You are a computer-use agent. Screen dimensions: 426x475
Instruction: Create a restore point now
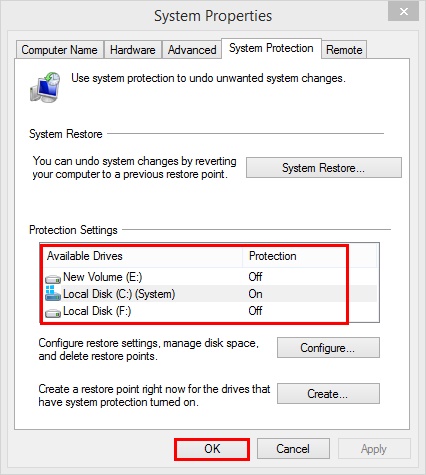pos(328,394)
